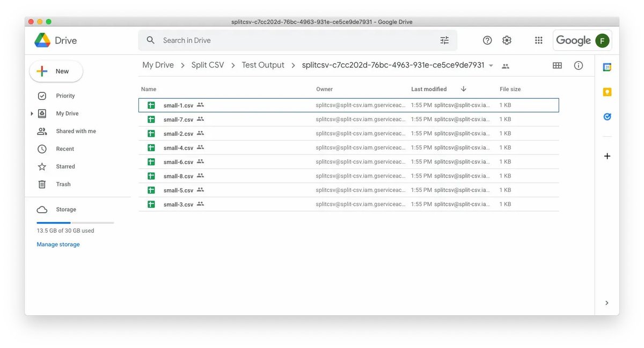Click the sheet icon of small-1.csv

point(151,105)
